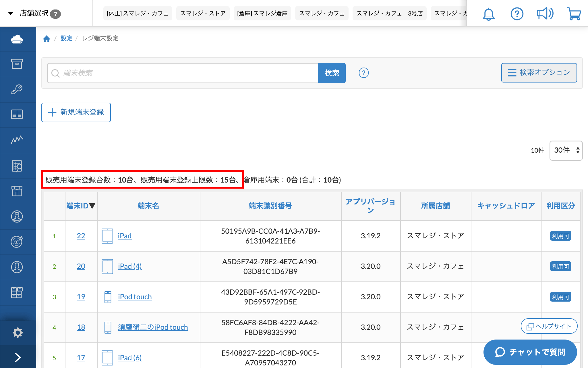
Task: Select the スマレジ・ストア store tab
Action: tap(203, 13)
